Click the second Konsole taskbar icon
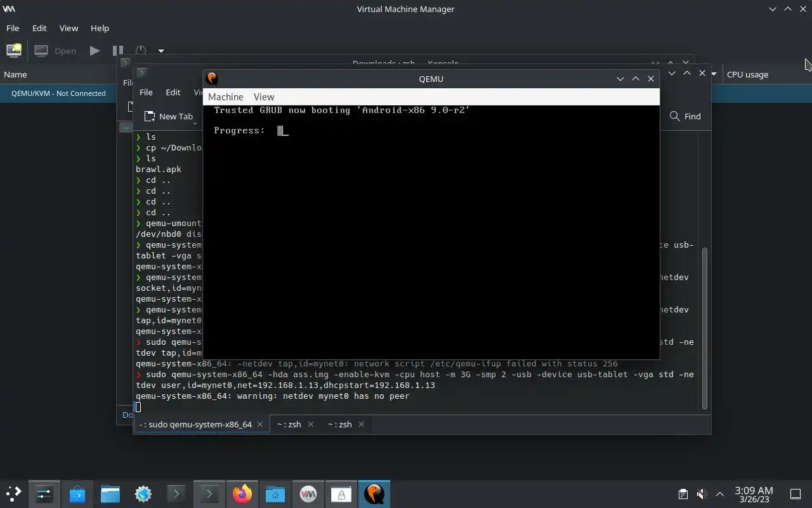812x508 pixels. (209, 494)
